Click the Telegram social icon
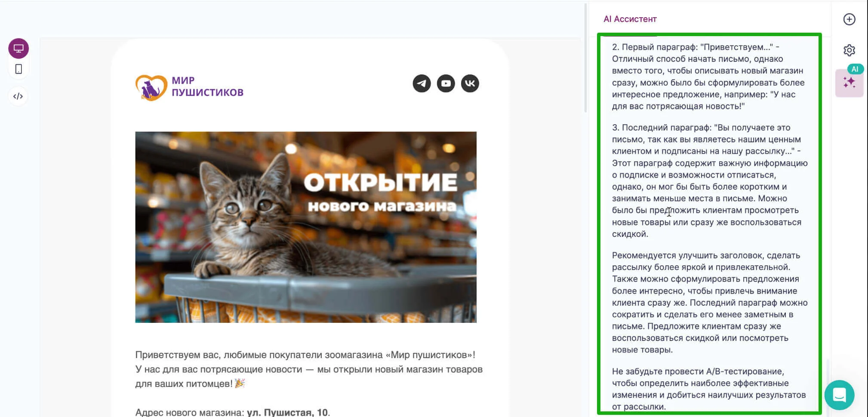 [x=422, y=83]
